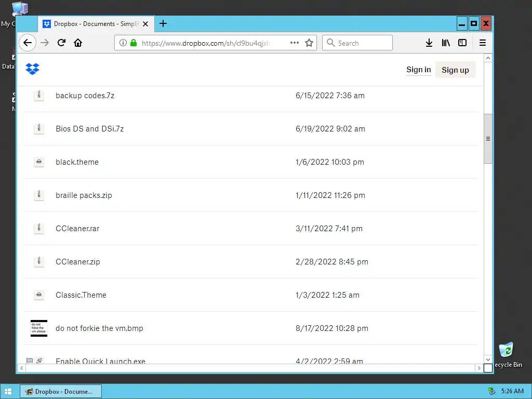Image resolution: width=532 pixels, height=399 pixels.
Task: Open the downloads arrow panel
Action: (x=429, y=43)
